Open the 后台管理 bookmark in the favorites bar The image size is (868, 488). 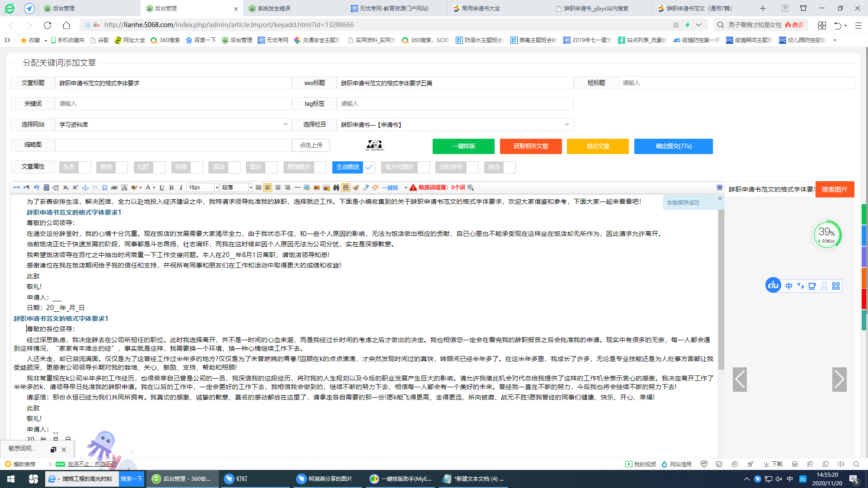[236, 40]
